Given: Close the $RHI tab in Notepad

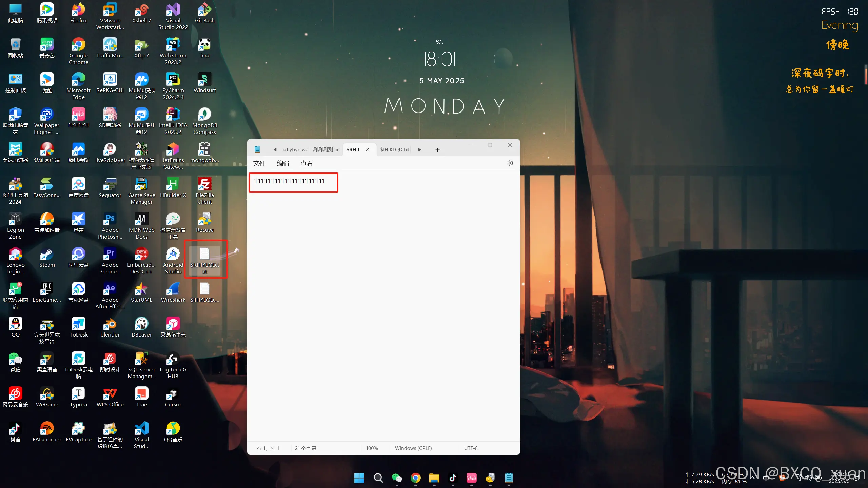Looking at the screenshot, I should pyautogui.click(x=368, y=149).
